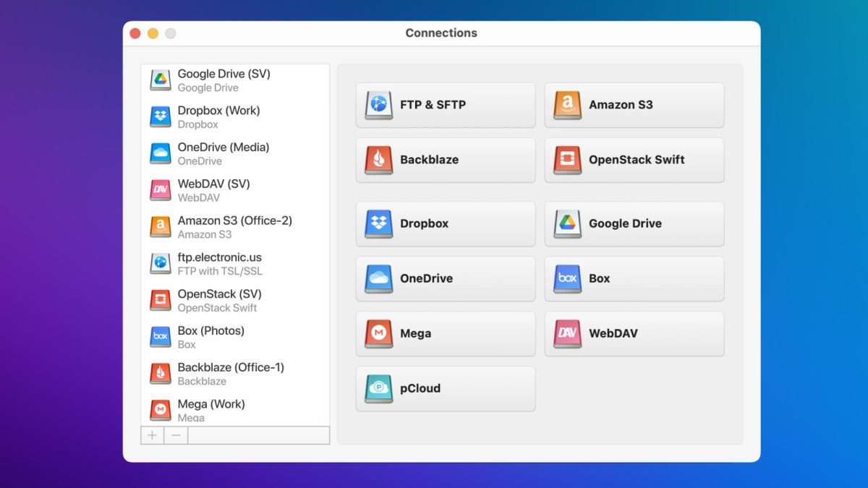
Task: Click the Google Drive (SV) drive icon
Action: (x=161, y=80)
